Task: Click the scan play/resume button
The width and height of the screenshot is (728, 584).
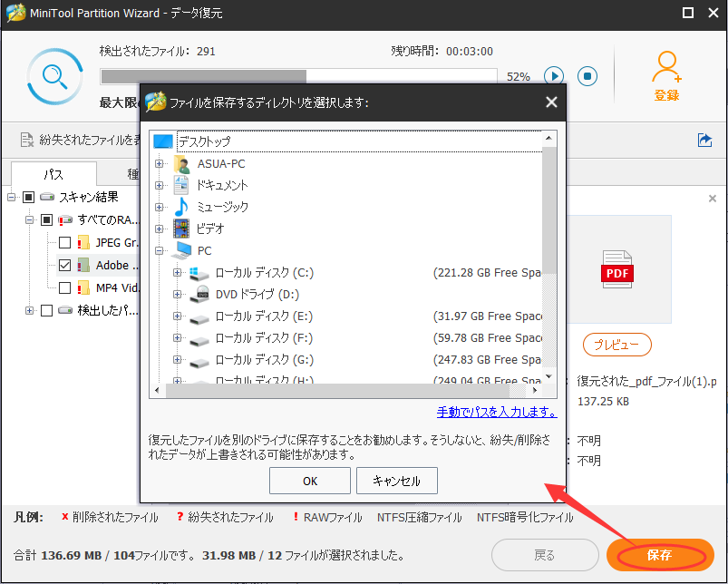Action: click(x=554, y=76)
